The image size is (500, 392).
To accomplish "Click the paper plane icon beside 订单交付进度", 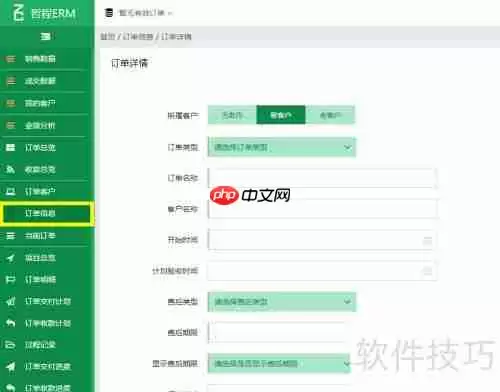I will click(11, 367).
